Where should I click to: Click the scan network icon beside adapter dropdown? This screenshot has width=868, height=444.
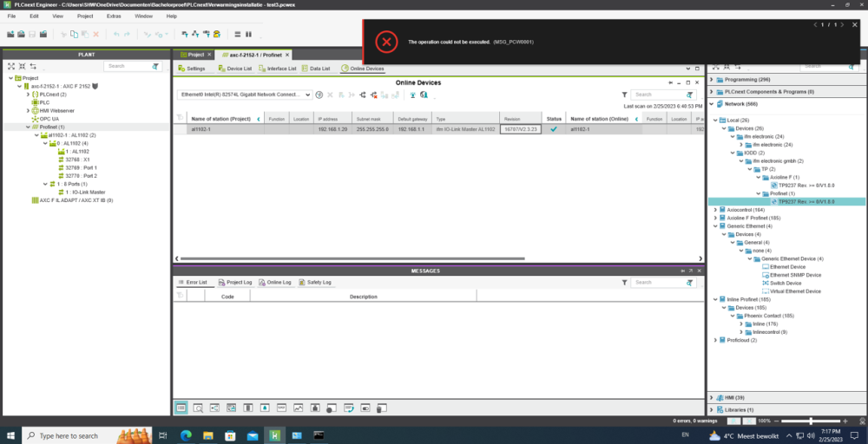(319, 95)
